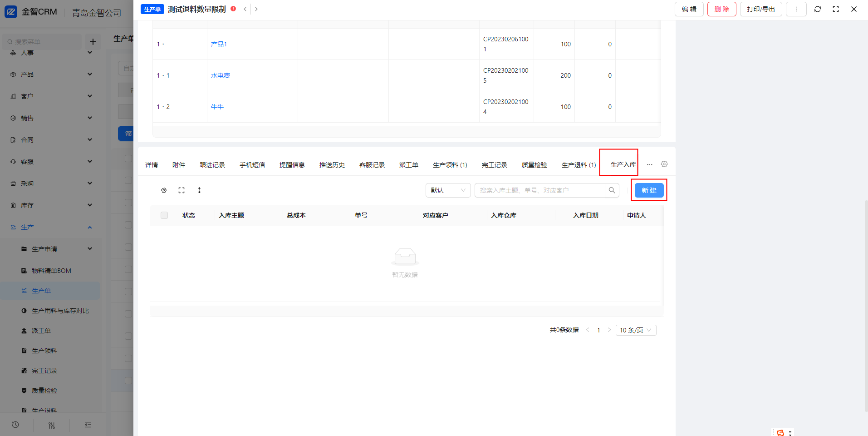Viewport: 868px width, 436px height.
Task: Open table column settings gear
Action: click(164, 190)
